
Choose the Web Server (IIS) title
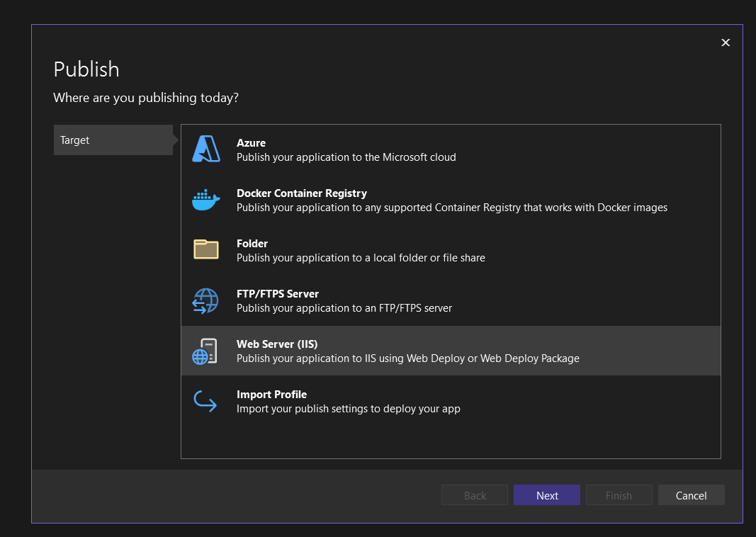tap(276, 344)
